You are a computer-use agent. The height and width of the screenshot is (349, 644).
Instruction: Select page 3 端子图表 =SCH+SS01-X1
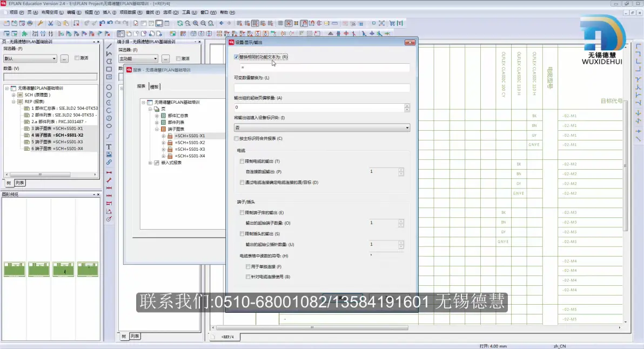57,129
